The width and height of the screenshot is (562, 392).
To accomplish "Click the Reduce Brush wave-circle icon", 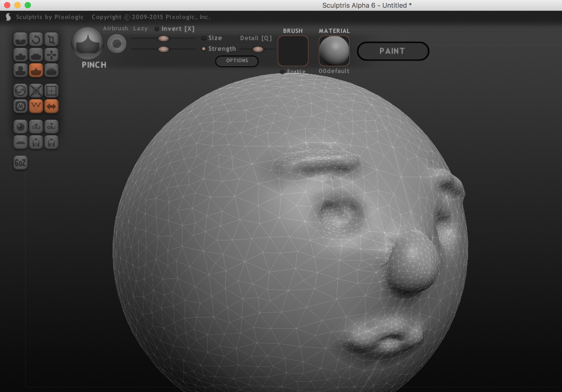I will pyautogui.click(x=21, y=91).
